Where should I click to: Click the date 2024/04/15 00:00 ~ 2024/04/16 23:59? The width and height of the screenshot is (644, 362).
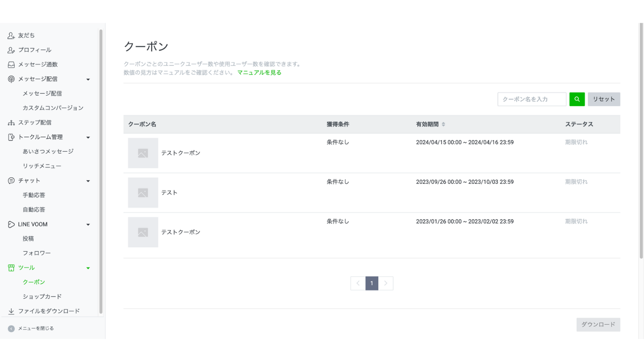coord(465,142)
